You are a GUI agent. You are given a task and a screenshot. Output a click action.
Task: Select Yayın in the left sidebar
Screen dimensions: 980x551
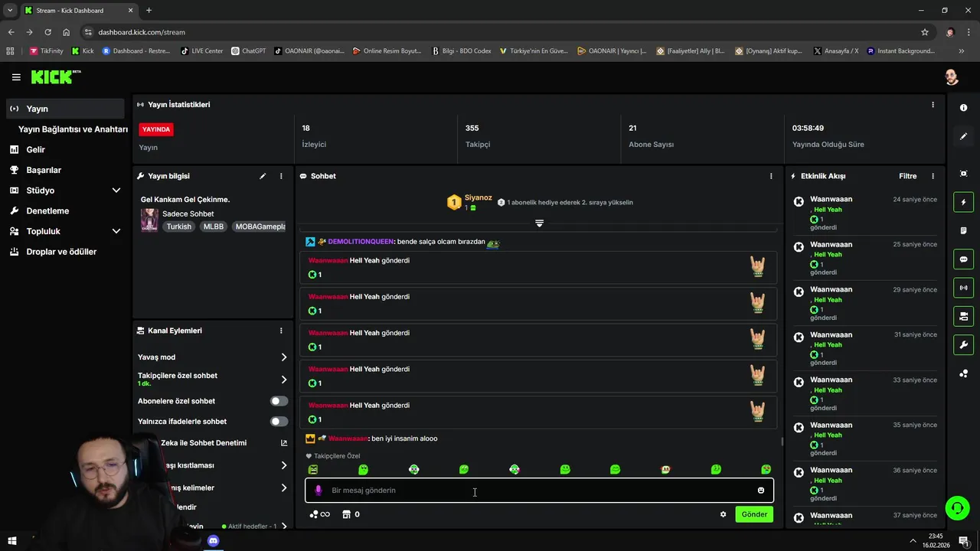(64, 109)
